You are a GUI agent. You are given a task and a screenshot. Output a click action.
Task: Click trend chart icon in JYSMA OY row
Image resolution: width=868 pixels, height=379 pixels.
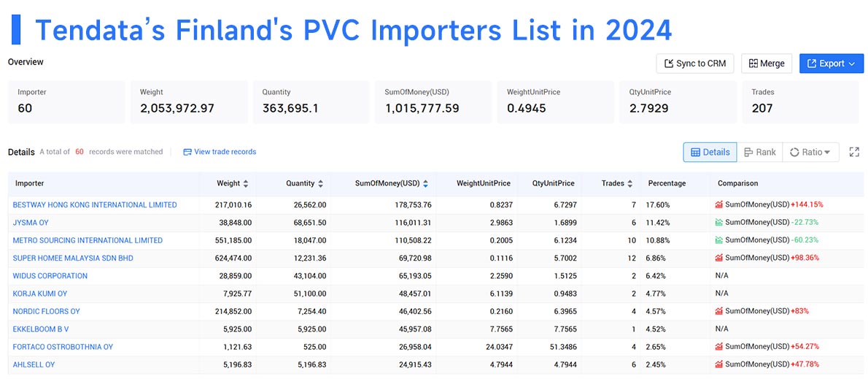(719, 223)
